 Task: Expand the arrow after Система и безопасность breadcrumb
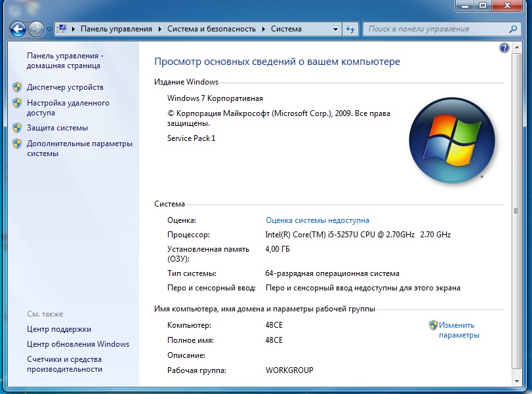[264, 29]
